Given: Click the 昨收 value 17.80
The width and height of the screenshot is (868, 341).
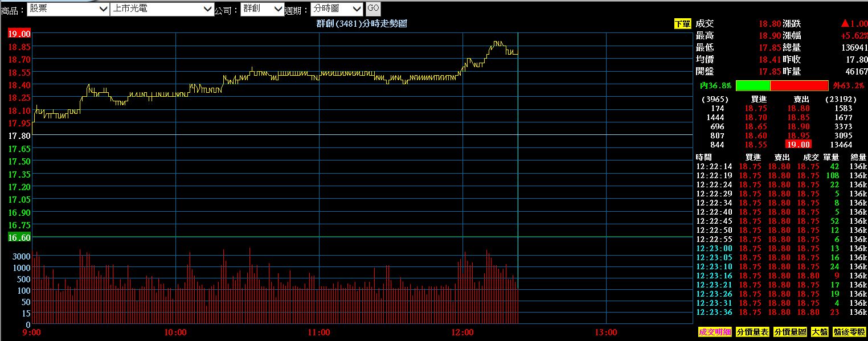Looking at the screenshot, I should [x=856, y=59].
